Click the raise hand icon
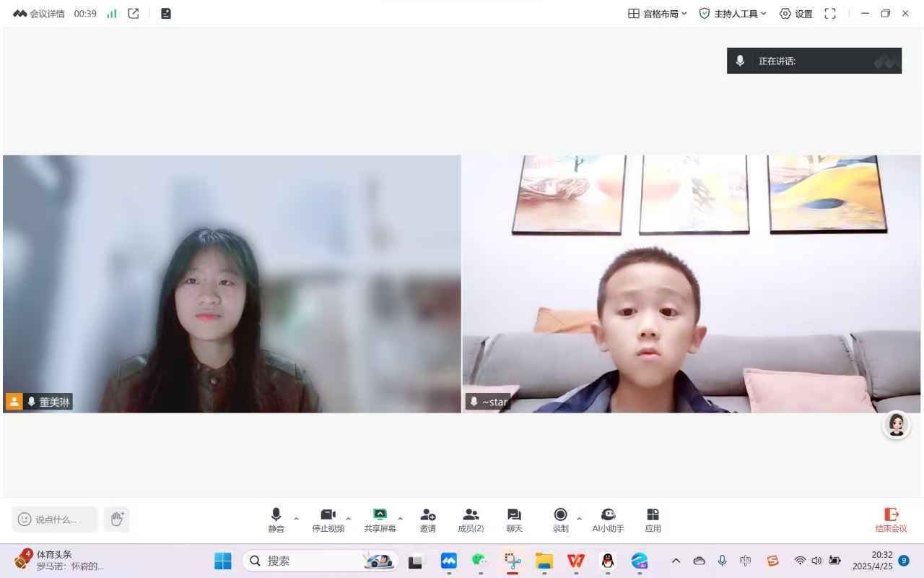Image resolution: width=924 pixels, height=578 pixels. coord(117,519)
